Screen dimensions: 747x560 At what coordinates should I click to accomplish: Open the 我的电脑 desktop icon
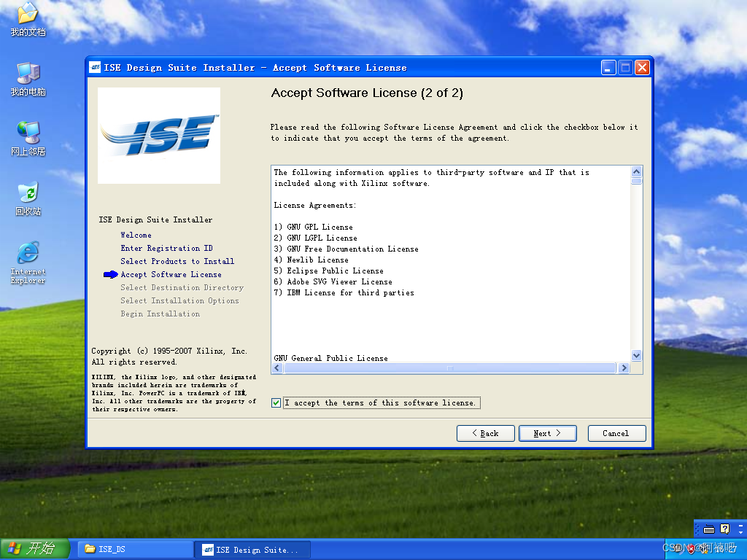[28, 79]
